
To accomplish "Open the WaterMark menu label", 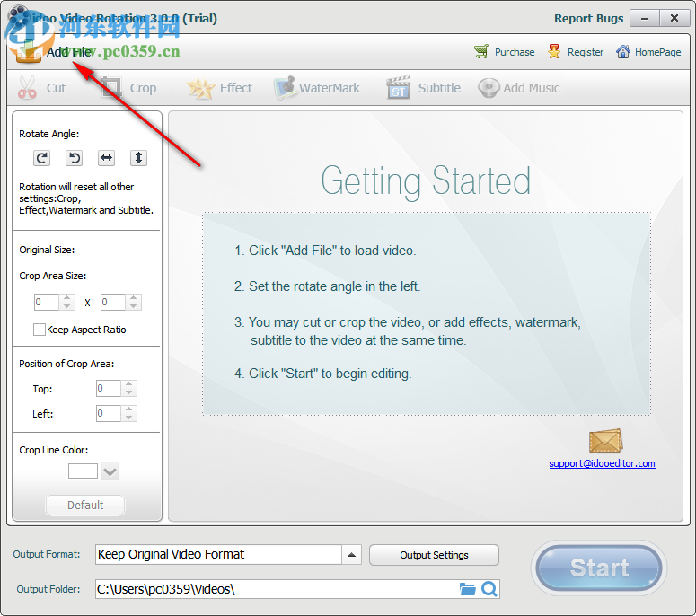I will point(330,88).
